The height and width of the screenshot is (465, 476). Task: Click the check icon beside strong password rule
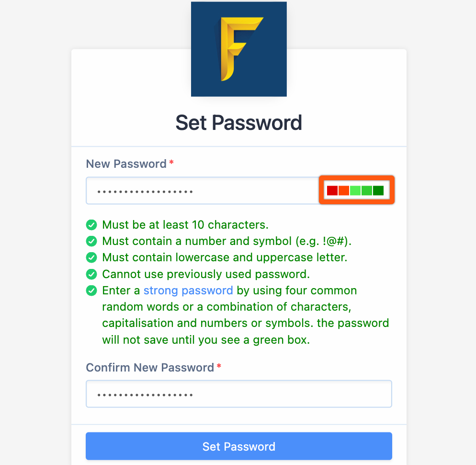point(91,291)
